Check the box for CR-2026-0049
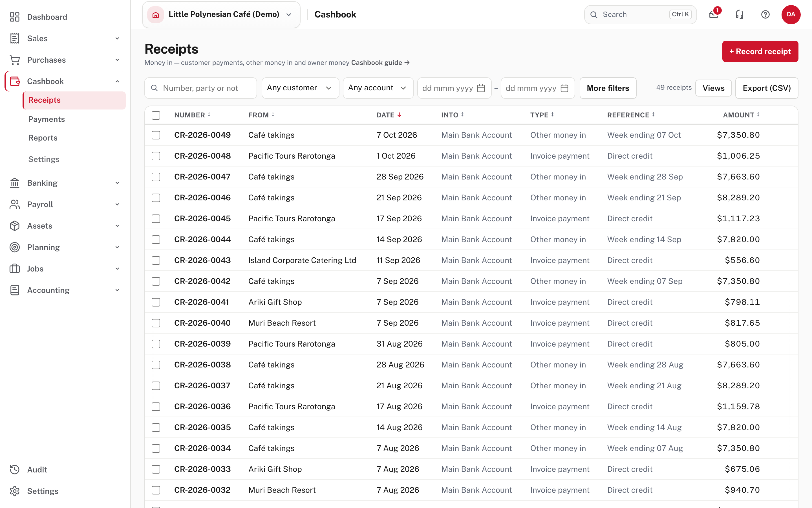Screen dimensions: 812x508 tap(156, 135)
